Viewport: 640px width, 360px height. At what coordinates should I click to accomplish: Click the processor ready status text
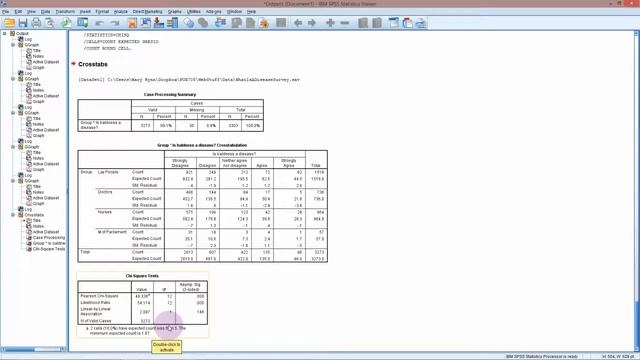tap(542, 357)
